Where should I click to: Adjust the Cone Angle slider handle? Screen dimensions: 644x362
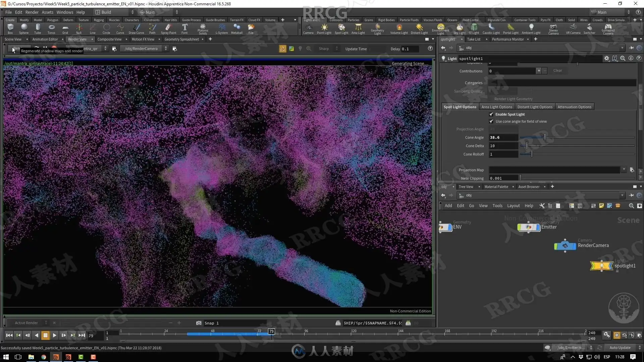pos(545,137)
